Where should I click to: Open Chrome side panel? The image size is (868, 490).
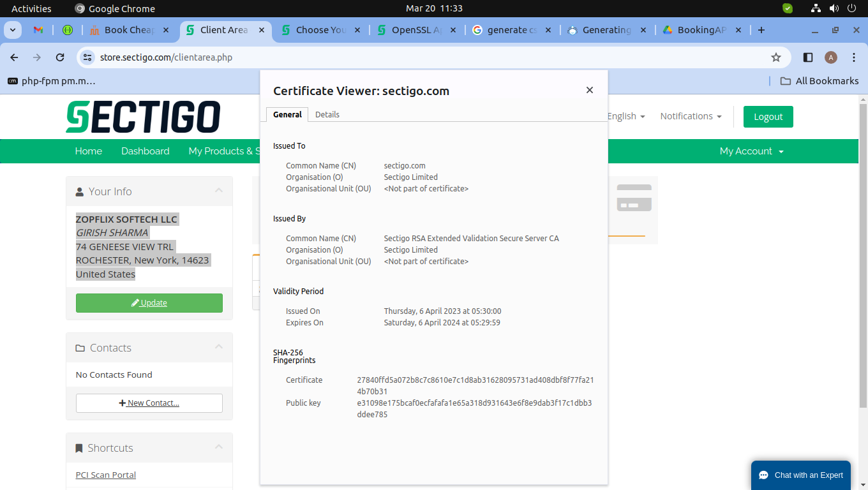tap(808, 57)
